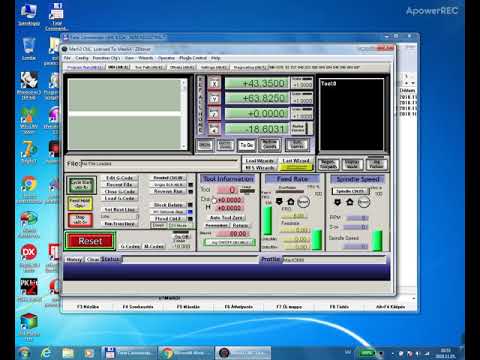Click the Last Wizard button

point(296,161)
